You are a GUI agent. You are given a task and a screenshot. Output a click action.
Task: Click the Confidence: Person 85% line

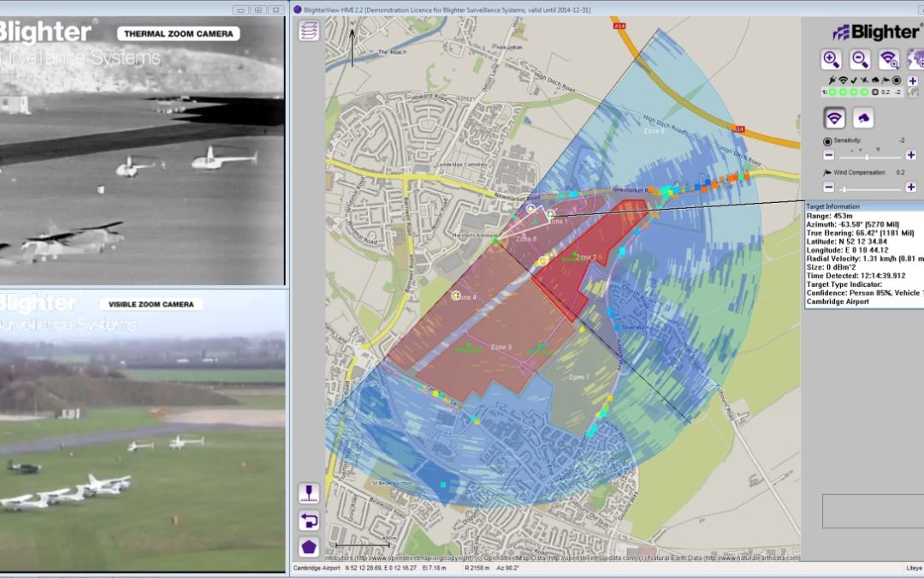click(865, 293)
